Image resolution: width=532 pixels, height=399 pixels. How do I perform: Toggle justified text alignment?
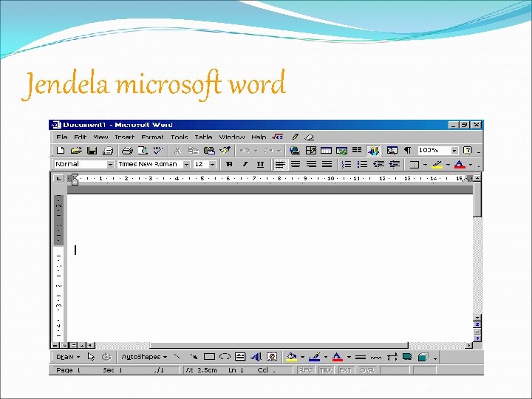click(327, 165)
